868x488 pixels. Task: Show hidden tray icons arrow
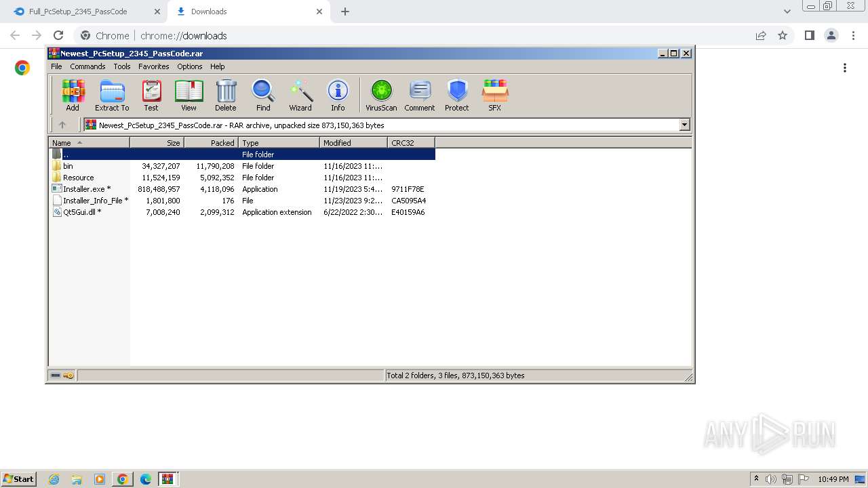pos(756,479)
